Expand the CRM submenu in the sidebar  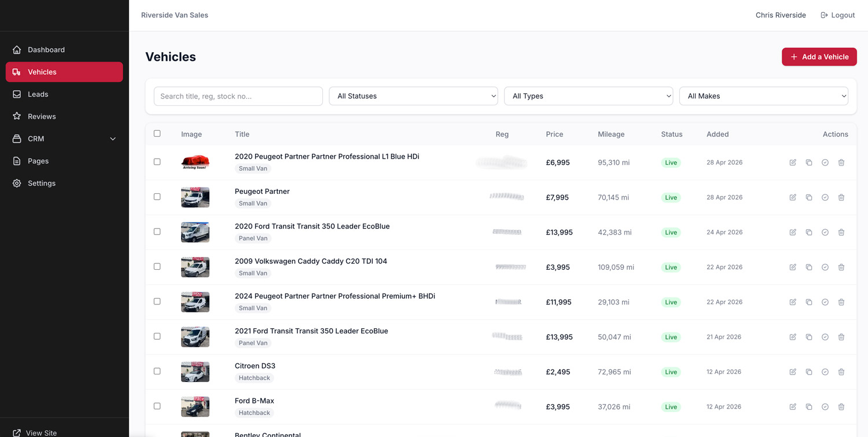64,139
